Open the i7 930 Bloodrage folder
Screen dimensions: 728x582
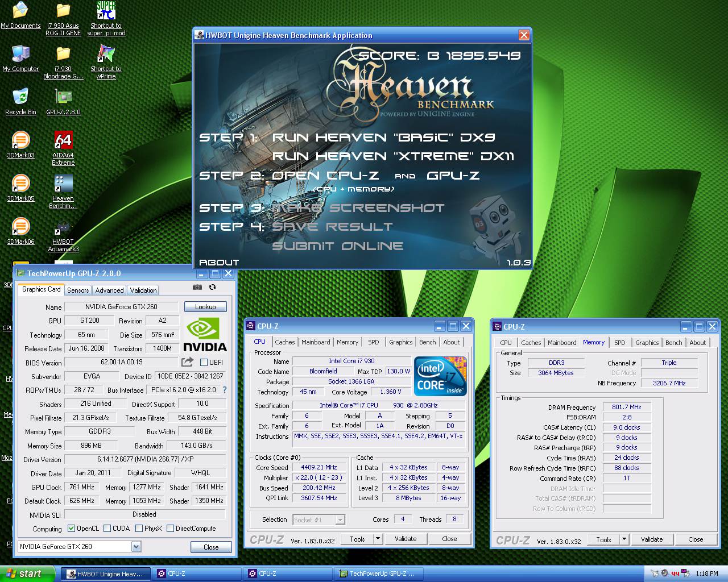click(63, 63)
